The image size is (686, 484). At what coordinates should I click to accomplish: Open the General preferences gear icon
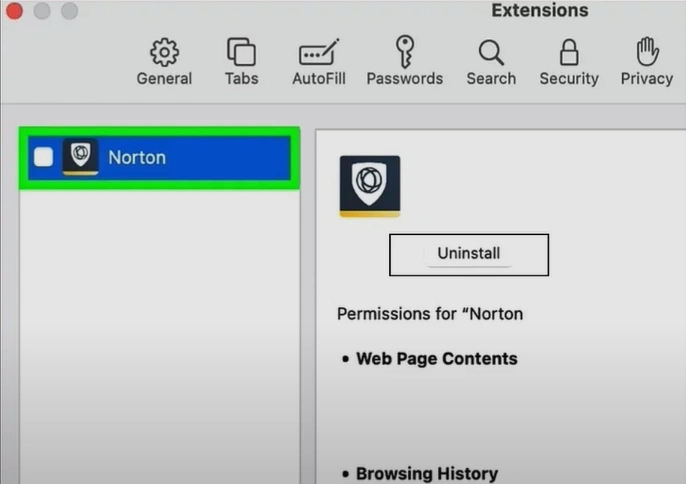[x=164, y=53]
